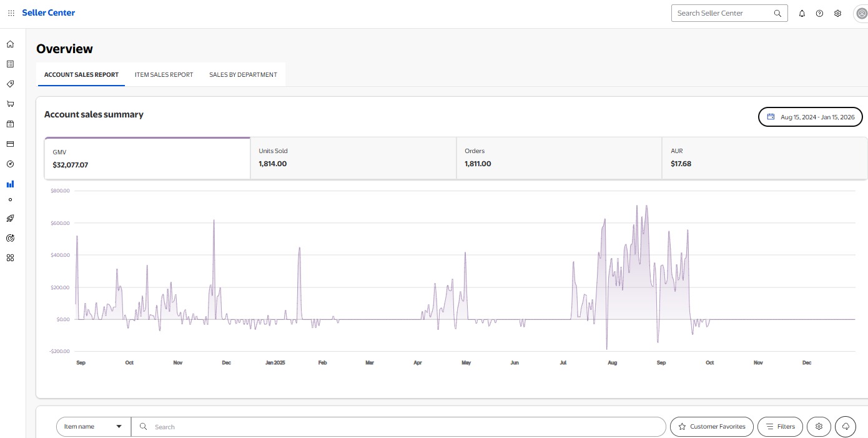Image resolution: width=868 pixels, height=438 pixels.
Task: Open the Filters panel
Action: pyautogui.click(x=780, y=427)
